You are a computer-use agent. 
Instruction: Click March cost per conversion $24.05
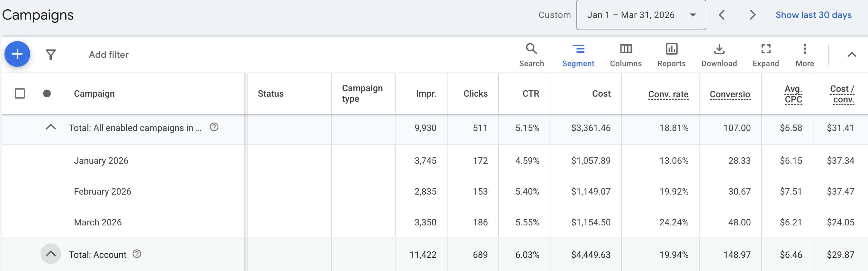pos(840,222)
